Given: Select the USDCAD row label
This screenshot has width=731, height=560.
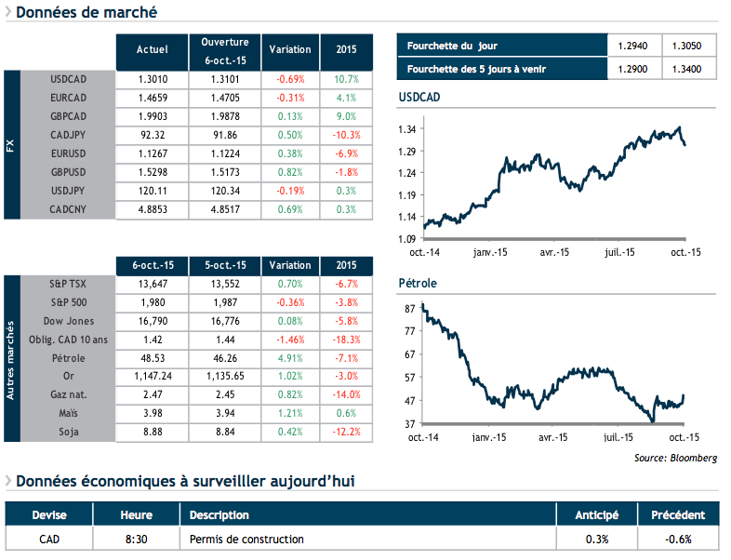Looking at the screenshot, I should coord(68,77).
